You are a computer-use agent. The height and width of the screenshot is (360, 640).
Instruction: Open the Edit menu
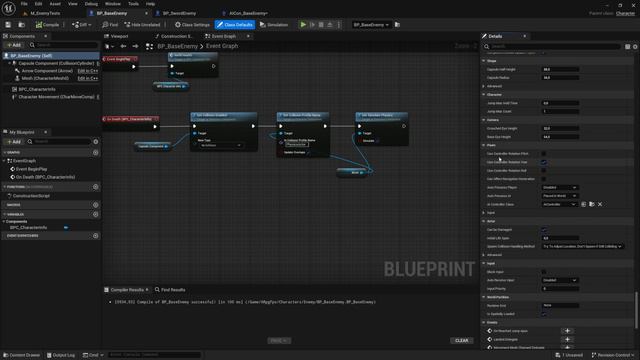38,4
